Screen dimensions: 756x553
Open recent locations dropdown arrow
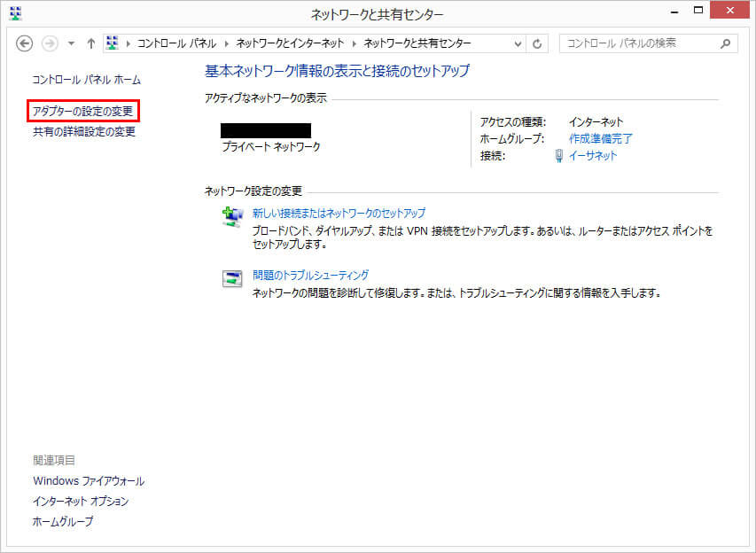[71, 43]
